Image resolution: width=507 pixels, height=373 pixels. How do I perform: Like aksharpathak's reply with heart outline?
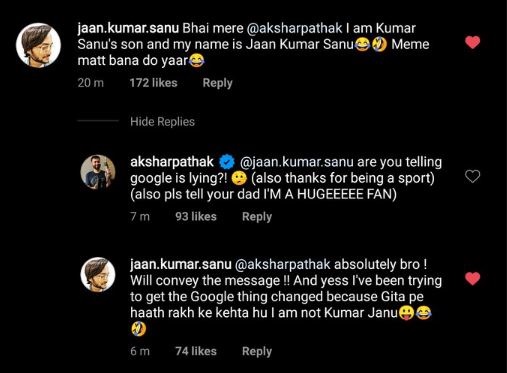(x=472, y=176)
